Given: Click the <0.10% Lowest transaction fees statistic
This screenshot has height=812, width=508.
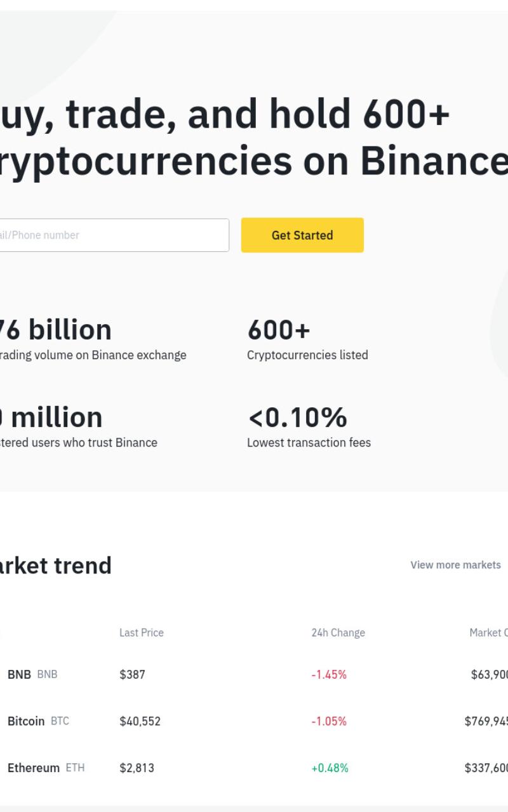Looking at the screenshot, I should click(309, 427).
